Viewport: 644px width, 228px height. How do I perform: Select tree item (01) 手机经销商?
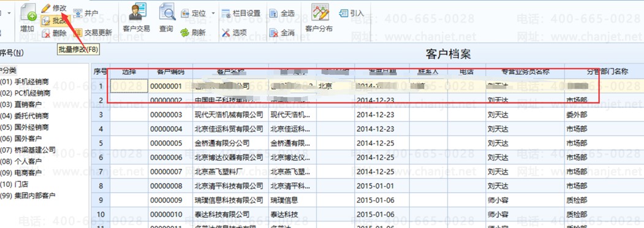tap(25, 82)
